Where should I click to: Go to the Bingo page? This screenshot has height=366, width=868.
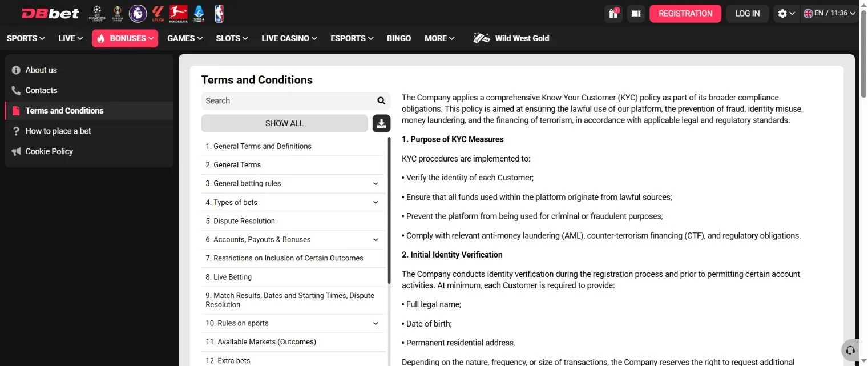399,38
